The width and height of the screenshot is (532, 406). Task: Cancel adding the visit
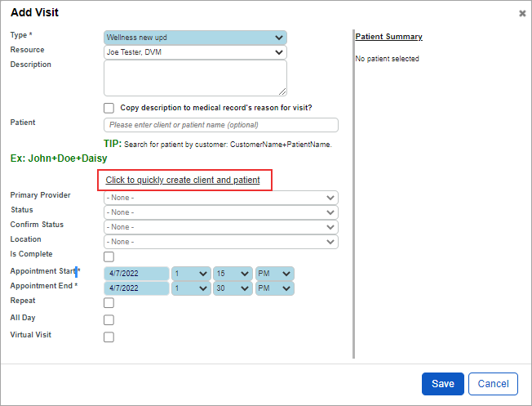click(x=493, y=384)
